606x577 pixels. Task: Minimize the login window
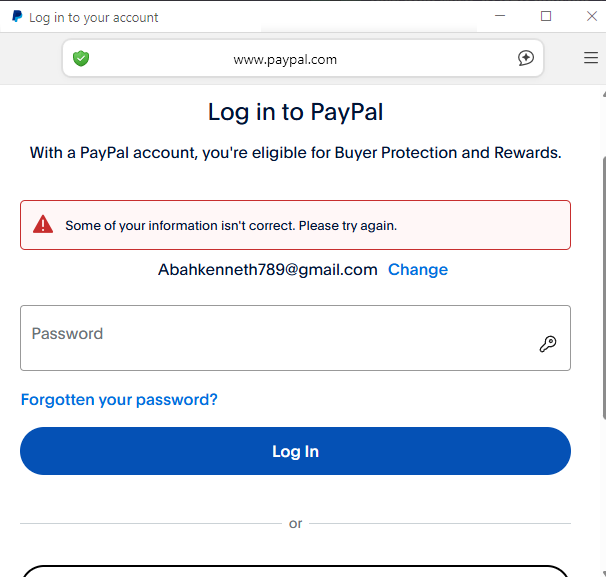point(500,17)
